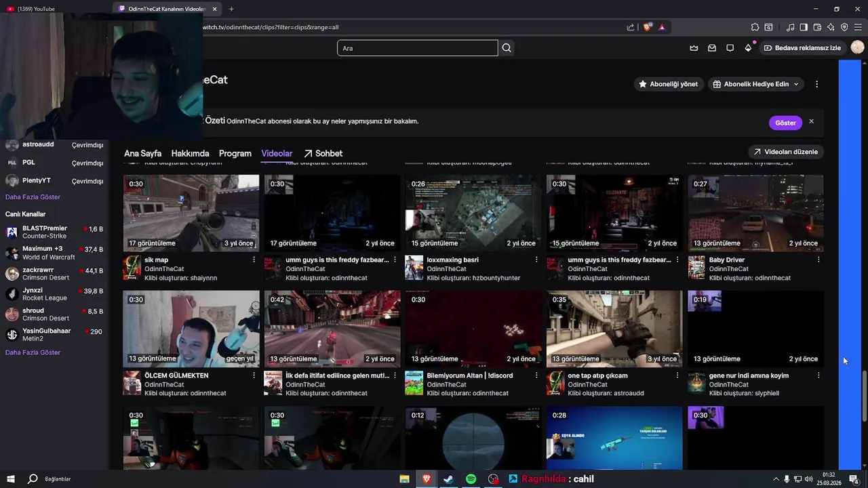Image resolution: width=868 pixels, height=488 pixels.
Task: Expand system tray hidden icons chevron
Action: (x=776, y=479)
